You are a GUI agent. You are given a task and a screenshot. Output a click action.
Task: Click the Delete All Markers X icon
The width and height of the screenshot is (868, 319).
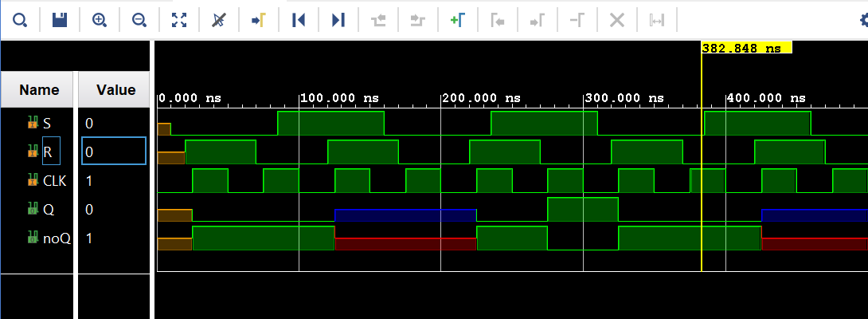(616, 21)
